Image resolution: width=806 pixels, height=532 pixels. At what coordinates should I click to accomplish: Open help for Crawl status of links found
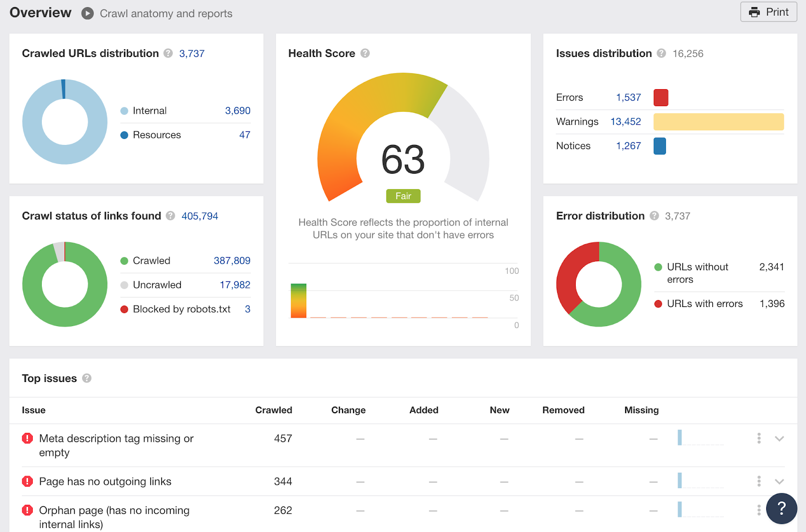[x=170, y=216]
